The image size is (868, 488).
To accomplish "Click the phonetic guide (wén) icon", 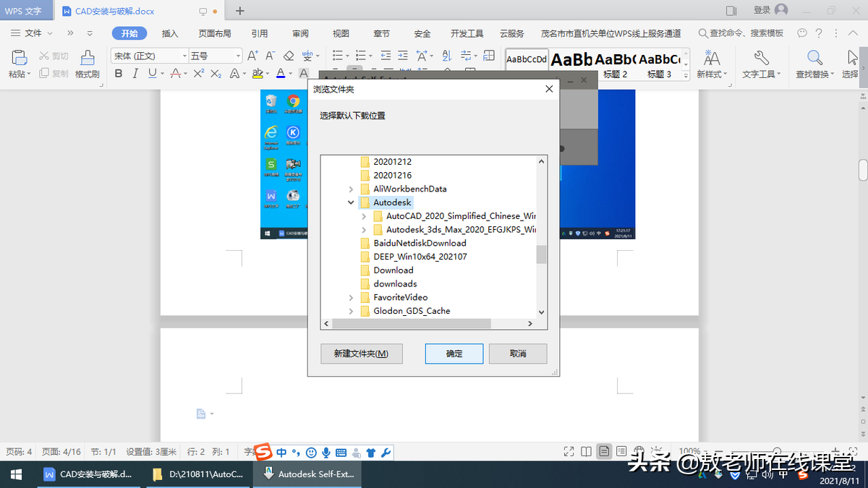I will (307, 56).
